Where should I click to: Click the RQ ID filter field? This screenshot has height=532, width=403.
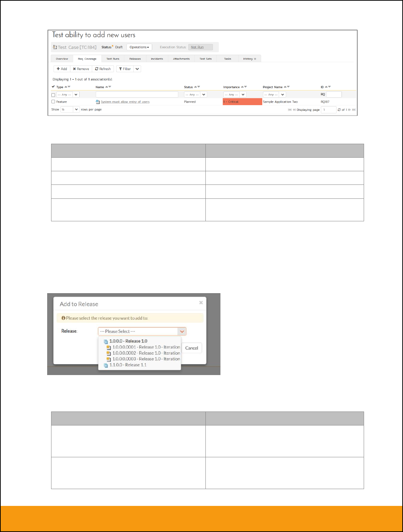[334, 95]
